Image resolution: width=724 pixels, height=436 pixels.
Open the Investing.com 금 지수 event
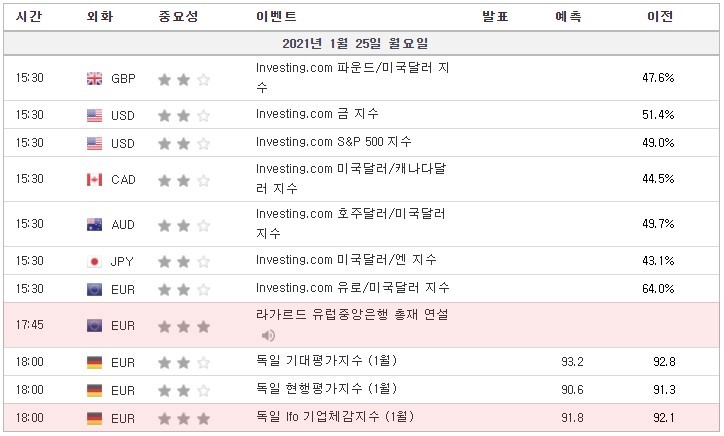(x=317, y=114)
